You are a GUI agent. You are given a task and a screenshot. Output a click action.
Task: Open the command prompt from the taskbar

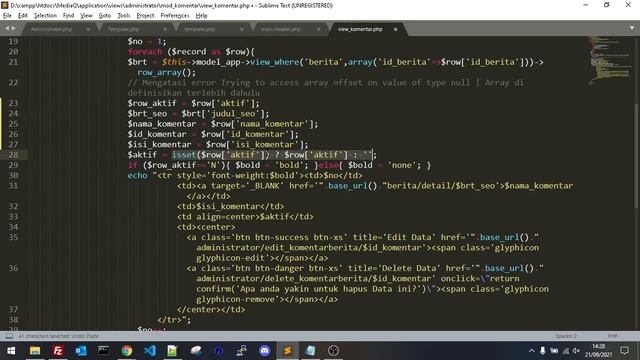coord(104,351)
